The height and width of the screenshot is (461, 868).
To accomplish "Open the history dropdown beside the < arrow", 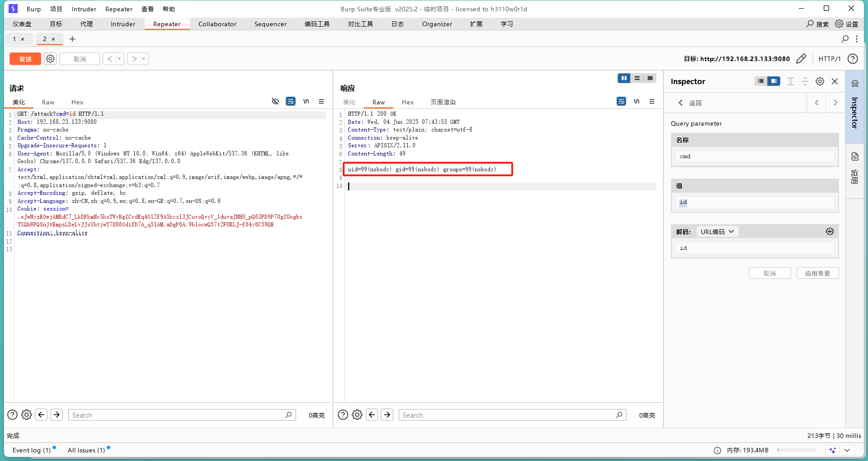I will tap(120, 59).
